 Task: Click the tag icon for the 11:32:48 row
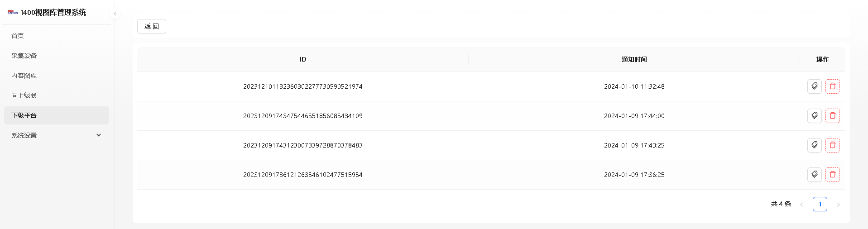(814, 86)
